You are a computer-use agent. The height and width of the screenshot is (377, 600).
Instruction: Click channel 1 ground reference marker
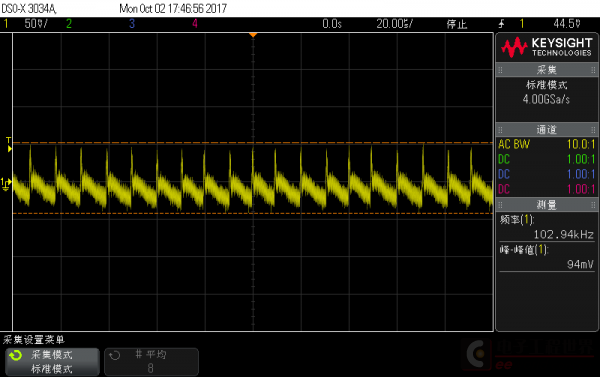click(6, 184)
